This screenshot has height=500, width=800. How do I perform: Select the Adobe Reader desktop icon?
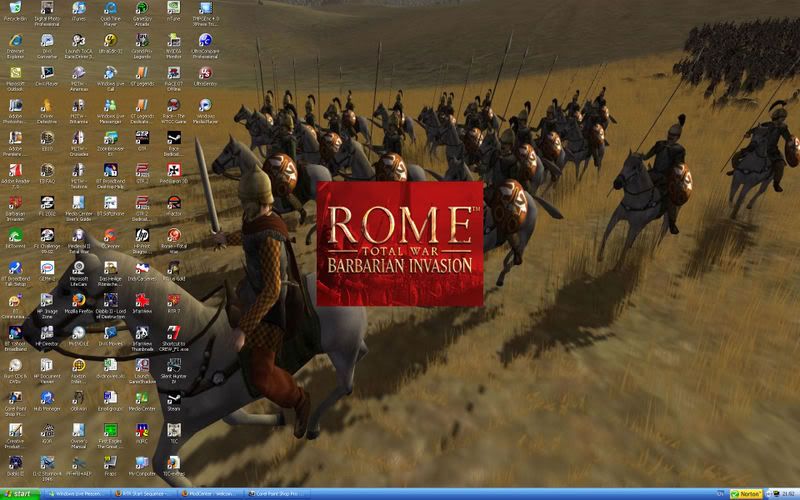click(x=15, y=170)
